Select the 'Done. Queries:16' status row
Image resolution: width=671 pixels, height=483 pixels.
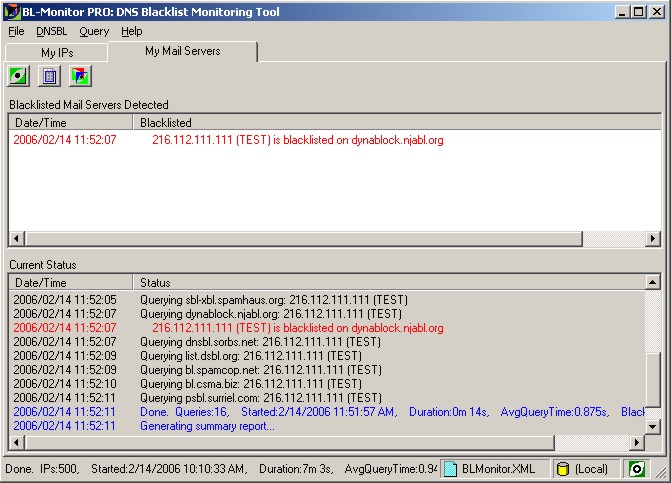(x=327, y=412)
